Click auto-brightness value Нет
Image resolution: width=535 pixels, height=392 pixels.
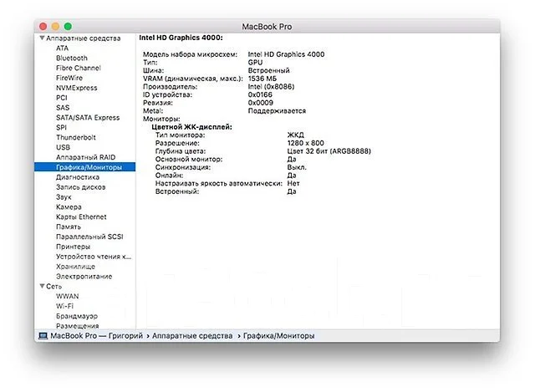pos(293,183)
